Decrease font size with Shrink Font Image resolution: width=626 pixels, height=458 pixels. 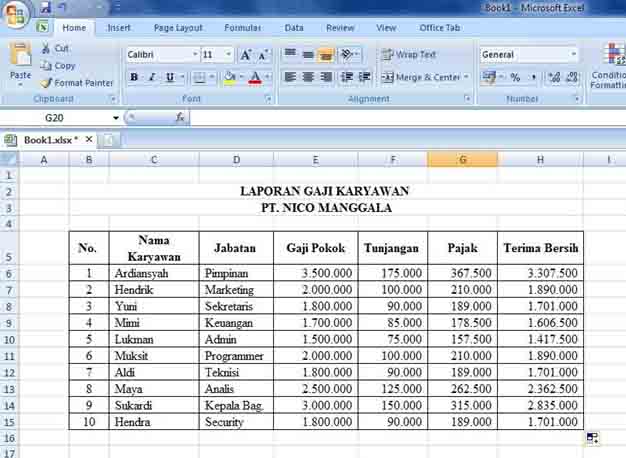coord(263,55)
